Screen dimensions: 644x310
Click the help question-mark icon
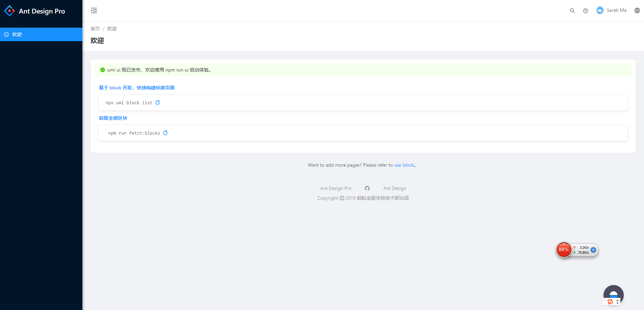[586, 11]
